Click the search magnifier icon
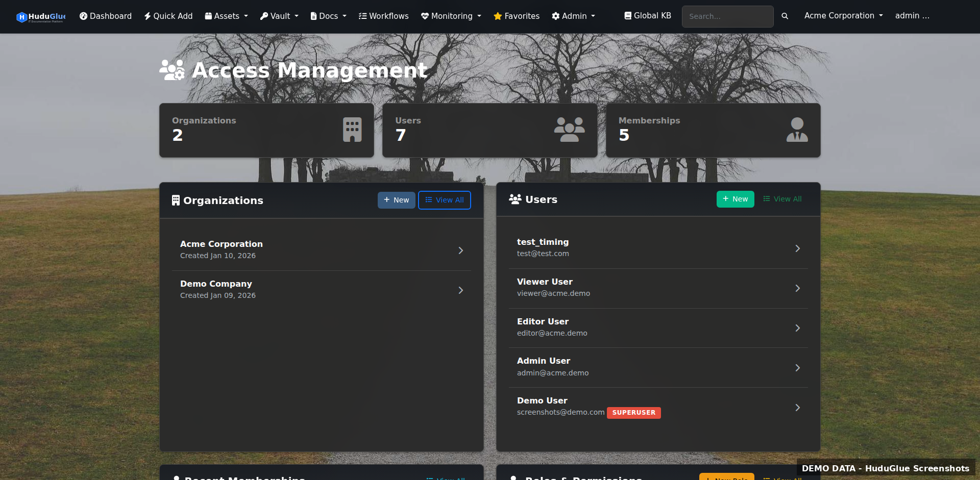This screenshot has width=980, height=480. tap(785, 16)
